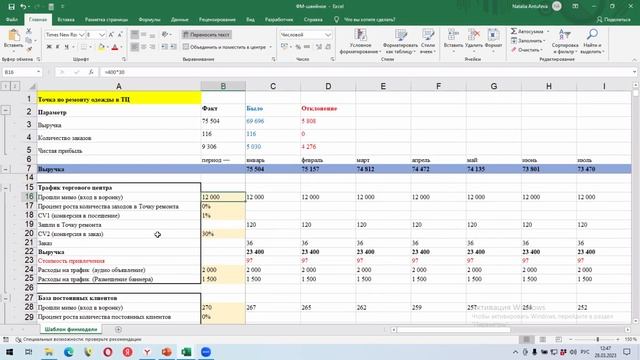Open the Formulas (Формулы) tab
640x360 pixels.
pyautogui.click(x=149, y=20)
